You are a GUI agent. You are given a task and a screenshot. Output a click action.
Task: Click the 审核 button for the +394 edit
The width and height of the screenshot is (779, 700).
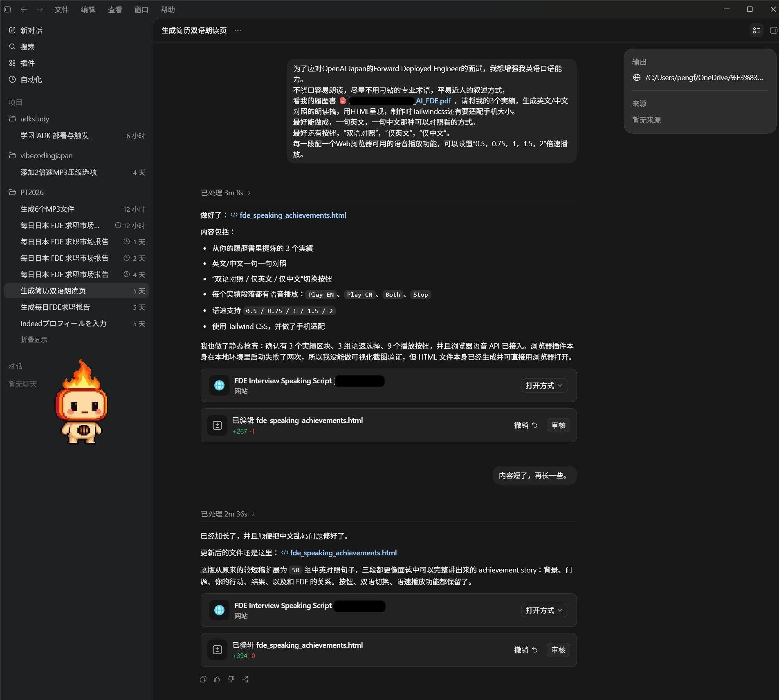[558, 650]
